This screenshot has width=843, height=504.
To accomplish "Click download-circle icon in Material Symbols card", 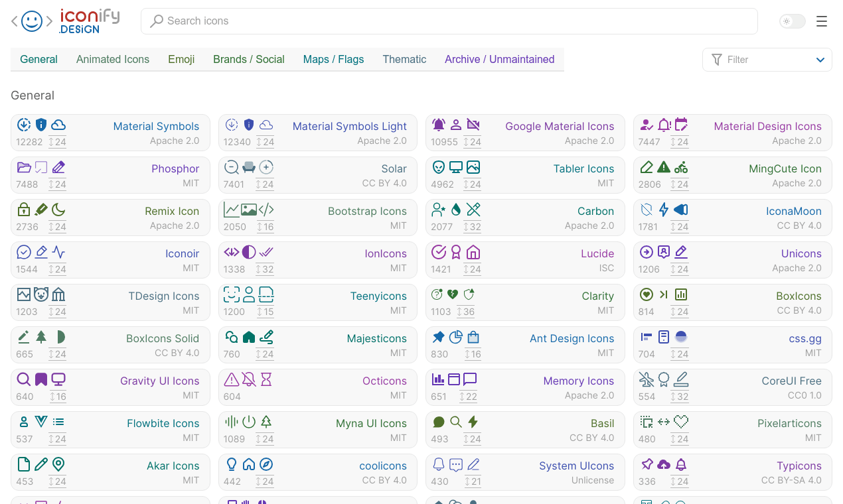I will coord(24,124).
